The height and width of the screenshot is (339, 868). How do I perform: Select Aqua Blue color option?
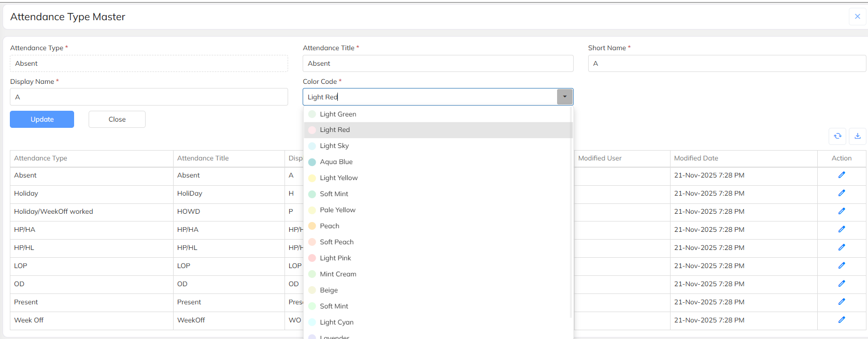point(336,162)
